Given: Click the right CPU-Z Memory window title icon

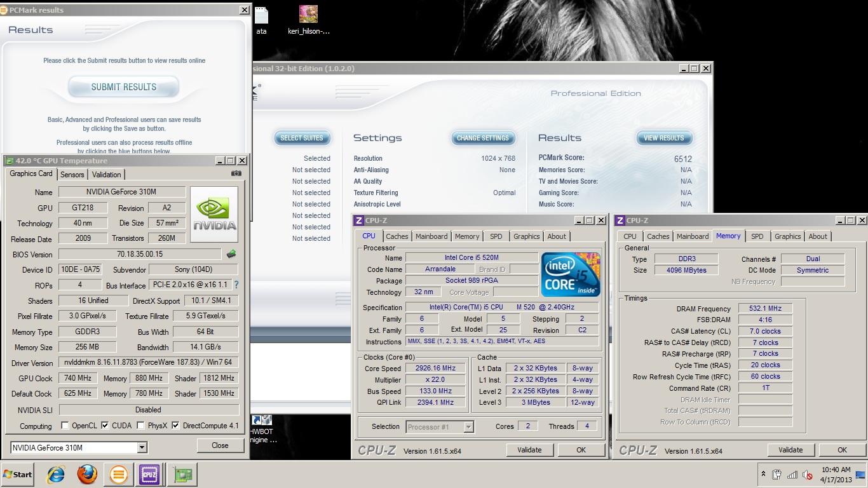Looking at the screenshot, I should tap(620, 220).
